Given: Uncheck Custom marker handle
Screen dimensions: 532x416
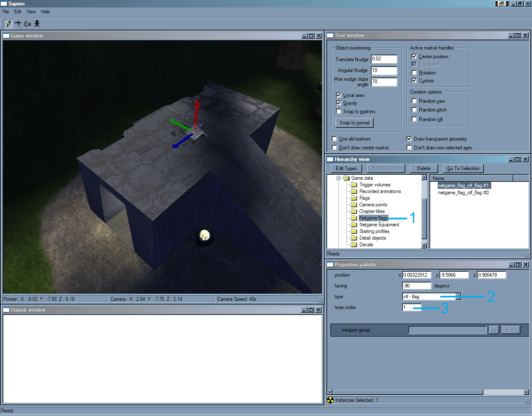Looking at the screenshot, I should pyautogui.click(x=414, y=80).
